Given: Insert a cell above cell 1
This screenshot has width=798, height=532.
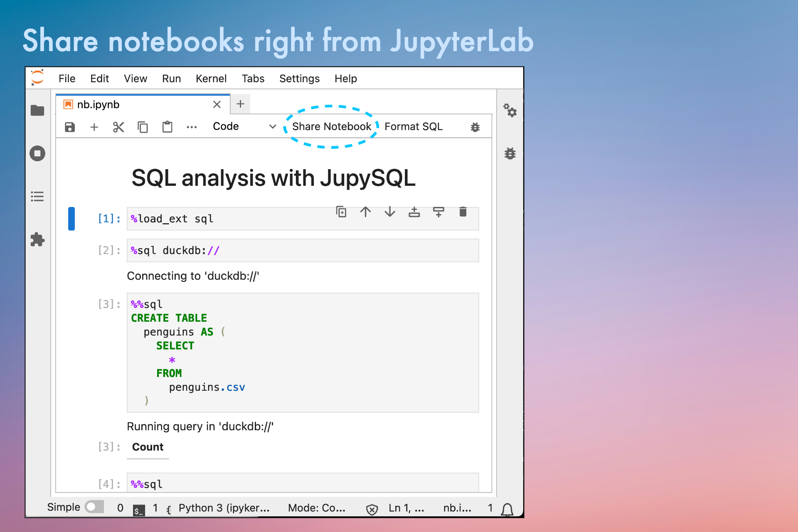Looking at the screenshot, I should 414,212.
